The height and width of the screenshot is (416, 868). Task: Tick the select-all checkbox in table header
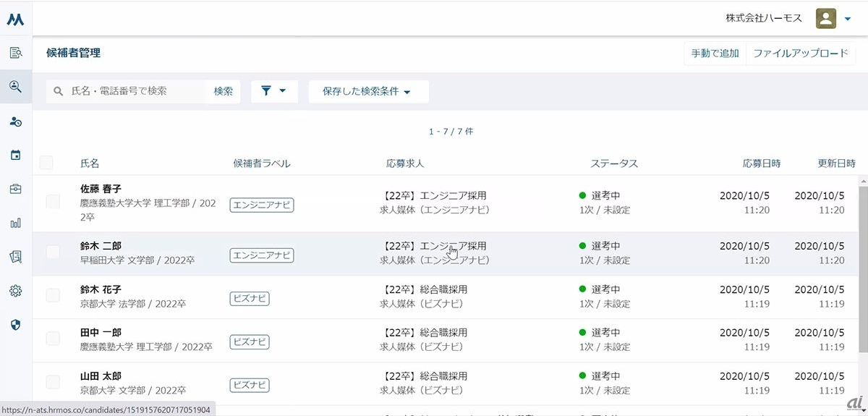tap(46, 163)
